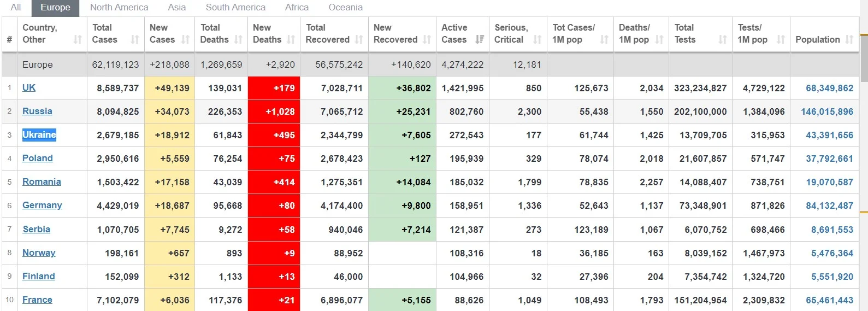Switch to the North America tab
This screenshot has height=311, width=868.
tap(119, 8)
